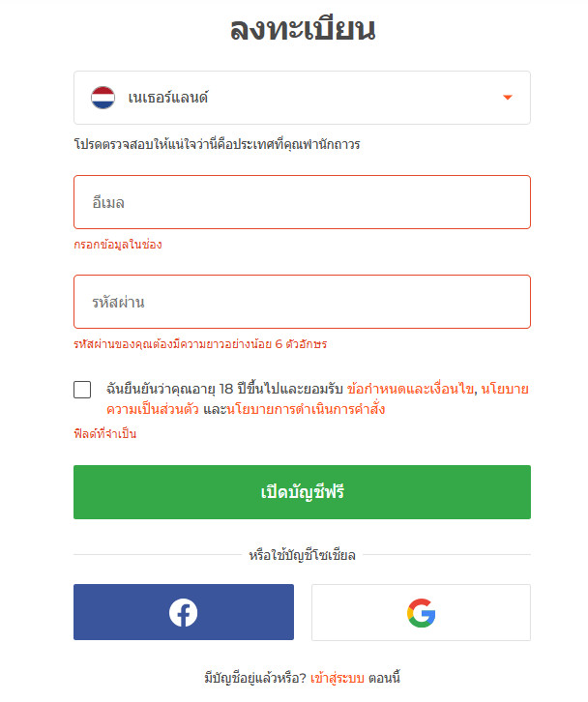Sign up with the Google logo button
The height and width of the screenshot is (702, 588).
pos(421,612)
